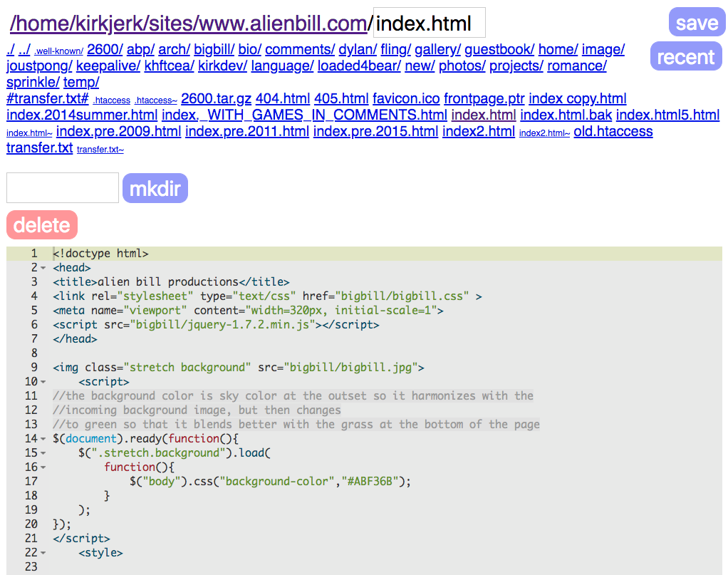Open the recent files list

pos(685,56)
